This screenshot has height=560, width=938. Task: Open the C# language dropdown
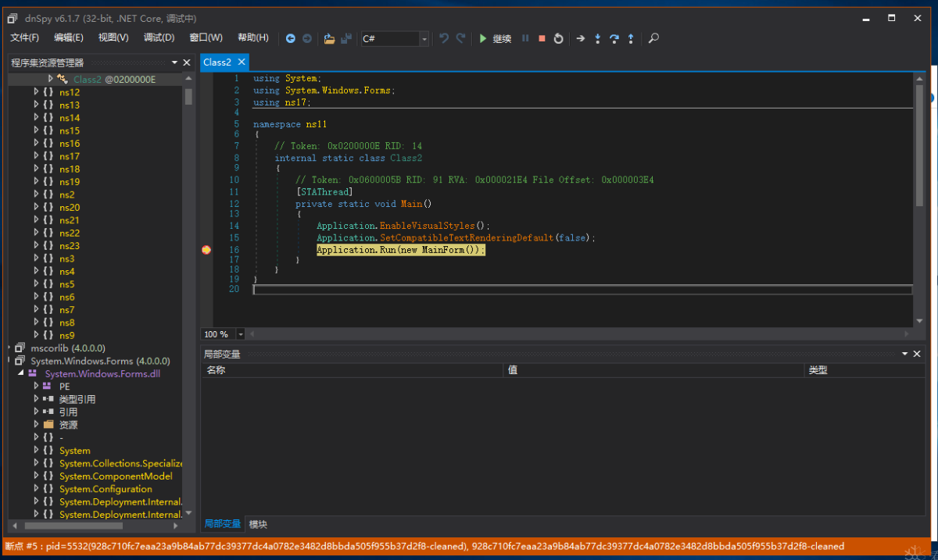click(x=424, y=38)
